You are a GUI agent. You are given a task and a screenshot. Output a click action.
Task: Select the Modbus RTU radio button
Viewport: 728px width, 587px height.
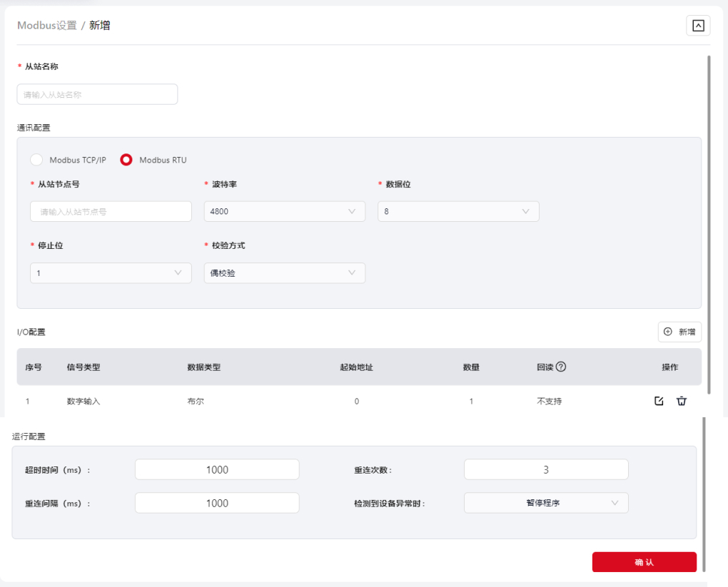point(126,160)
